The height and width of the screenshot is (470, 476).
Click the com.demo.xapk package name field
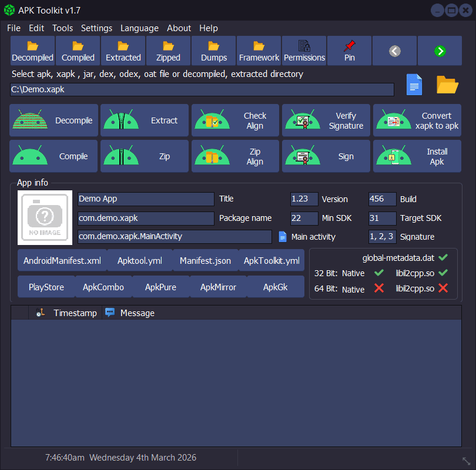click(146, 218)
